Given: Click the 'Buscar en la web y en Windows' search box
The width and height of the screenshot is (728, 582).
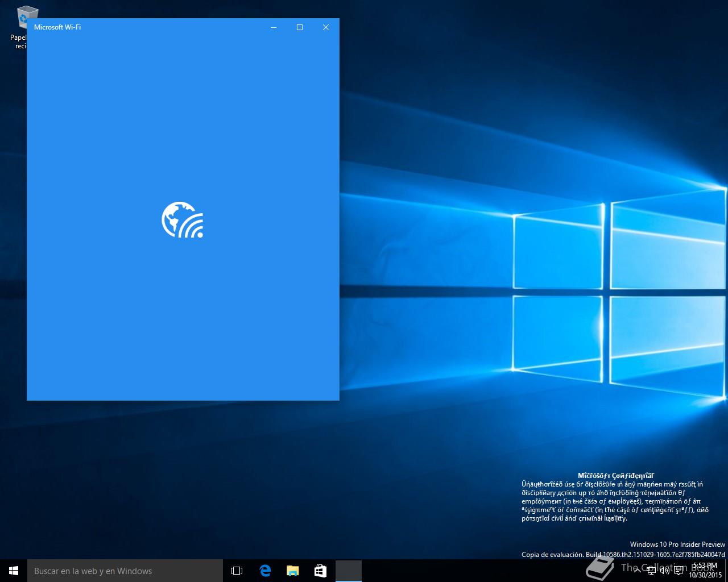Looking at the screenshot, I should 125,571.
